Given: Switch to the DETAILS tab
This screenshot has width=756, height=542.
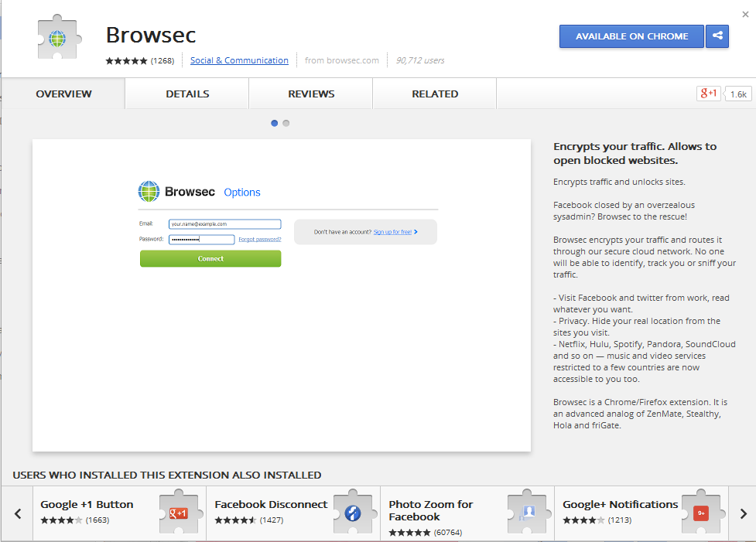Looking at the screenshot, I should (187, 94).
